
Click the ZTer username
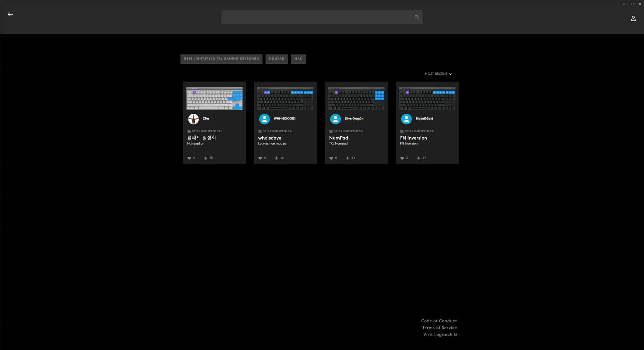[x=206, y=118]
